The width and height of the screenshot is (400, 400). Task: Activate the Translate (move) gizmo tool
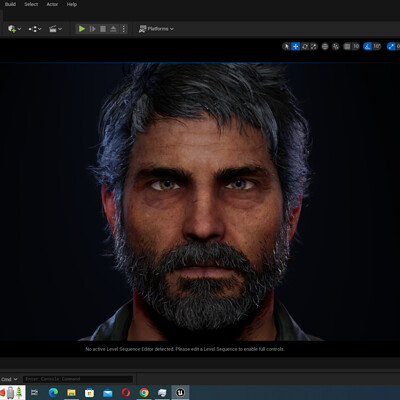coord(295,46)
